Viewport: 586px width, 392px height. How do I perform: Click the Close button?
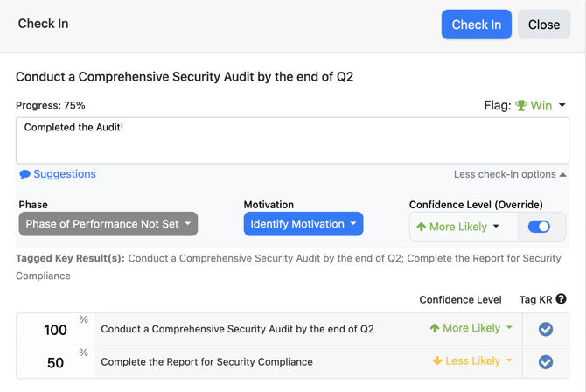(543, 24)
